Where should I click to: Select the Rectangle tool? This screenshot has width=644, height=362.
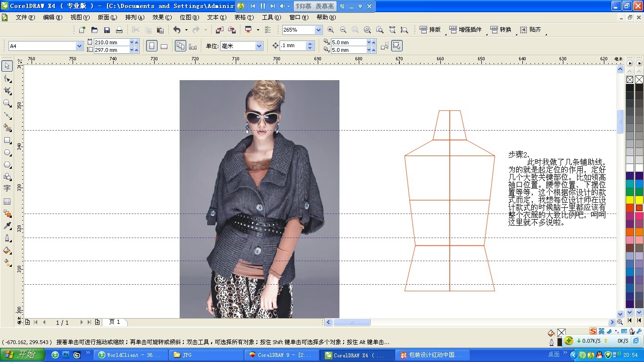pyautogui.click(x=7, y=140)
